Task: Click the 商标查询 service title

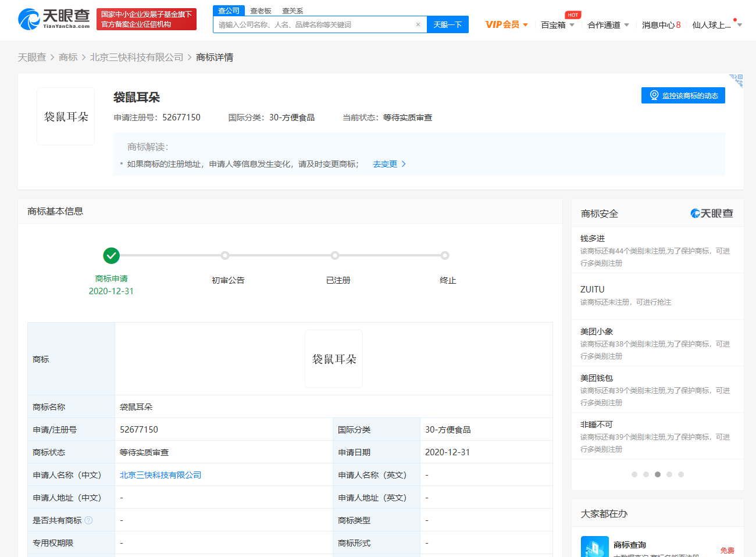Action: [x=630, y=545]
